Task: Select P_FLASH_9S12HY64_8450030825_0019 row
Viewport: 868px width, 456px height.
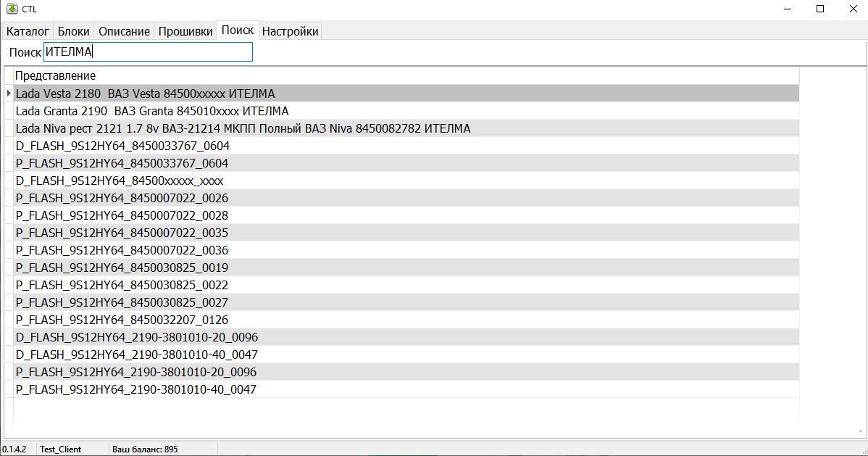Action: coord(406,268)
